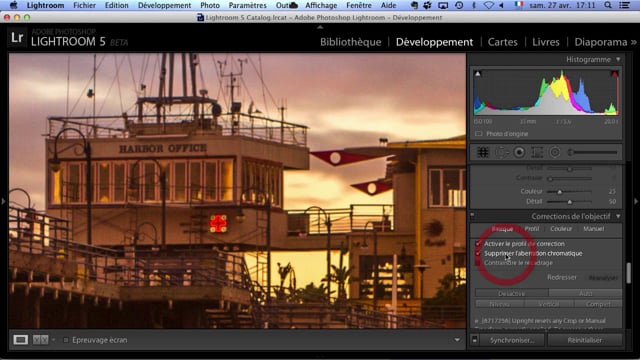Switch to the Livres module

[x=546, y=42]
